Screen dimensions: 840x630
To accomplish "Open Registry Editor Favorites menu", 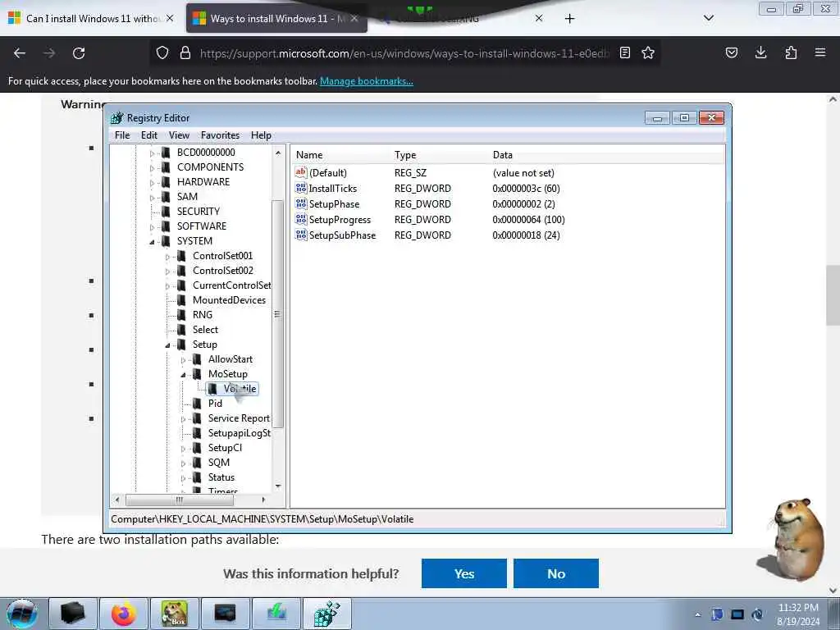I will click(x=220, y=135).
